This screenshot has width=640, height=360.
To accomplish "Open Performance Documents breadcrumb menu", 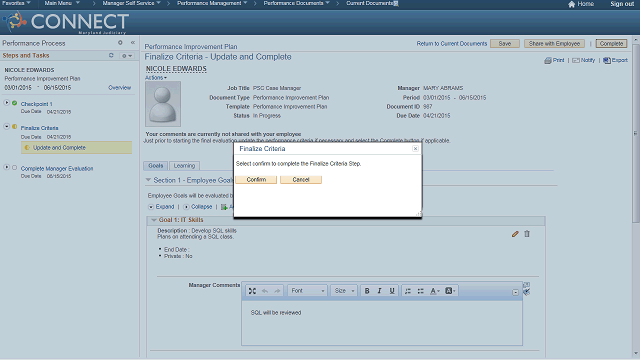I will click(296, 3).
